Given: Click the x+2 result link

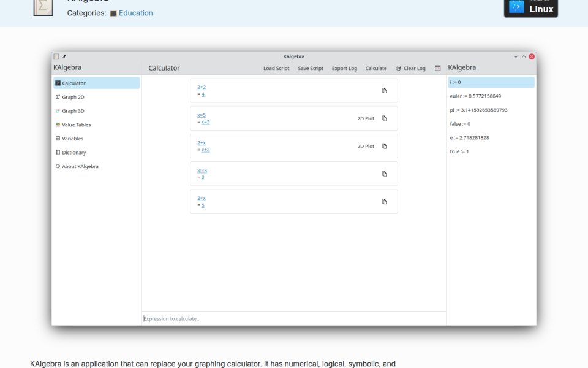Looking at the screenshot, I should pos(206,150).
